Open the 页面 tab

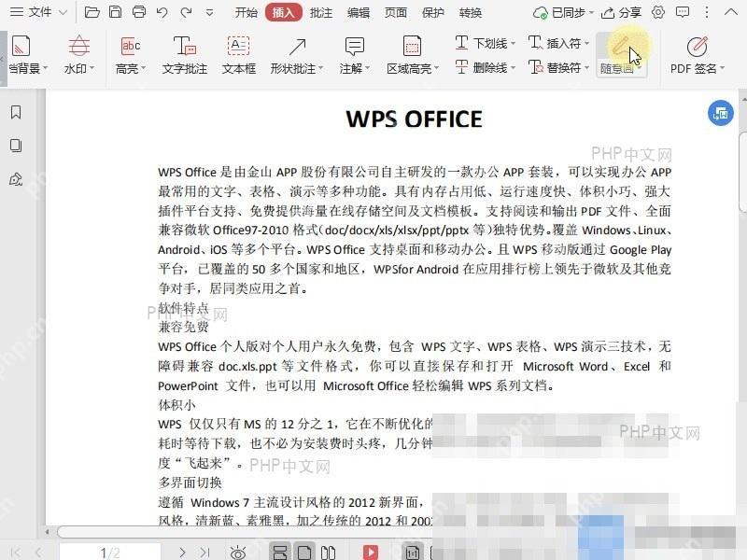pos(395,12)
